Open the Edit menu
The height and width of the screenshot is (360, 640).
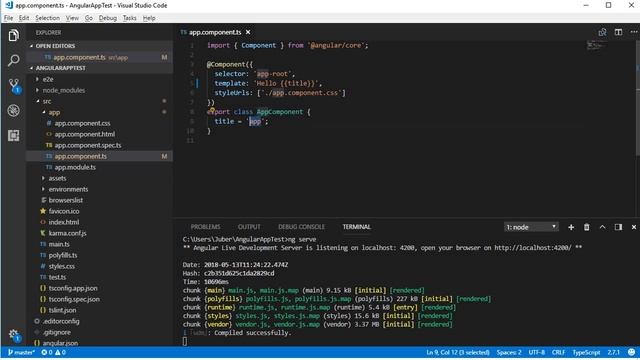coord(24,18)
